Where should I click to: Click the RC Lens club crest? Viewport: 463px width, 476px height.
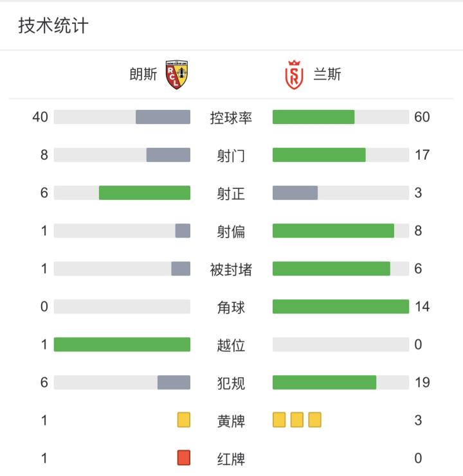pyautogui.click(x=177, y=75)
